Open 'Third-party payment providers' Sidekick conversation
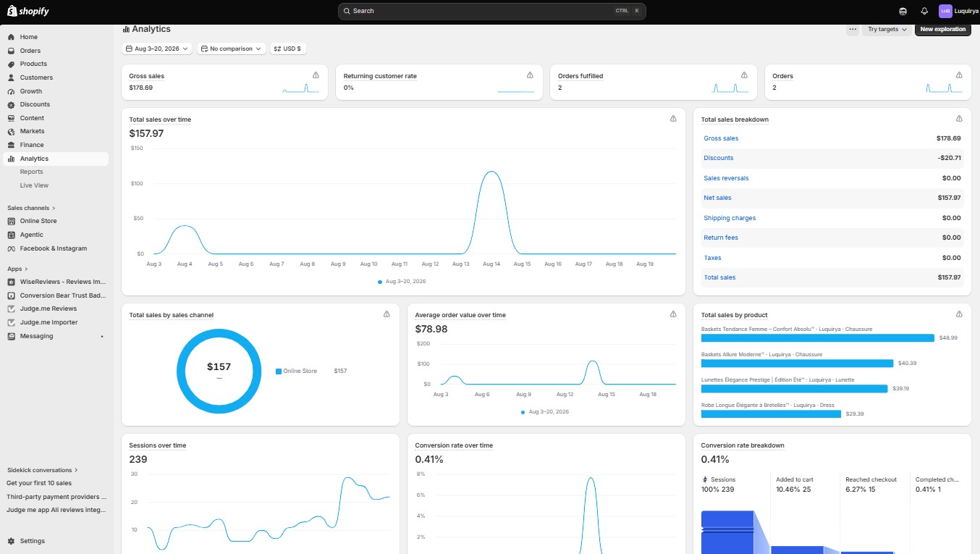Viewport: 980px width, 554px height. pos(56,497)
